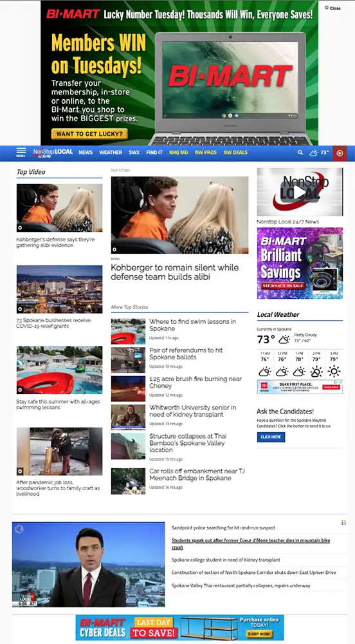This screenshot has height=644, width=355.
Task: Open Where to find swim lessons story
Action: coord(192,325)
